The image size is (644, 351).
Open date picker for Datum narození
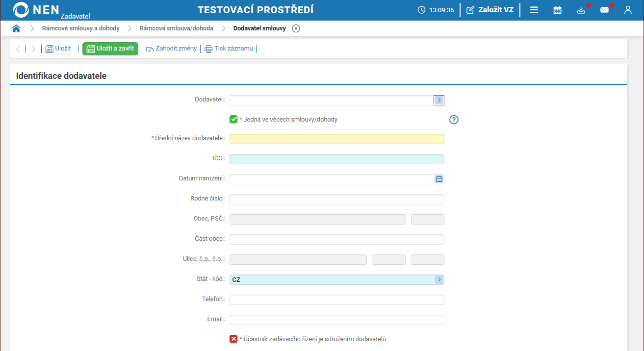(x=439, y=179)
